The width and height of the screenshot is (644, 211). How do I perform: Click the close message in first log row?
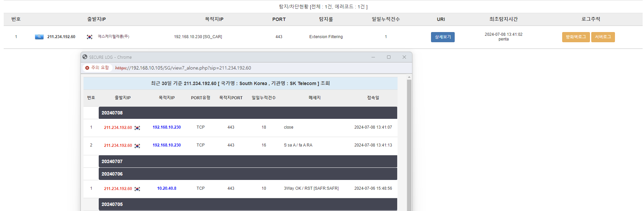(288, 127)
